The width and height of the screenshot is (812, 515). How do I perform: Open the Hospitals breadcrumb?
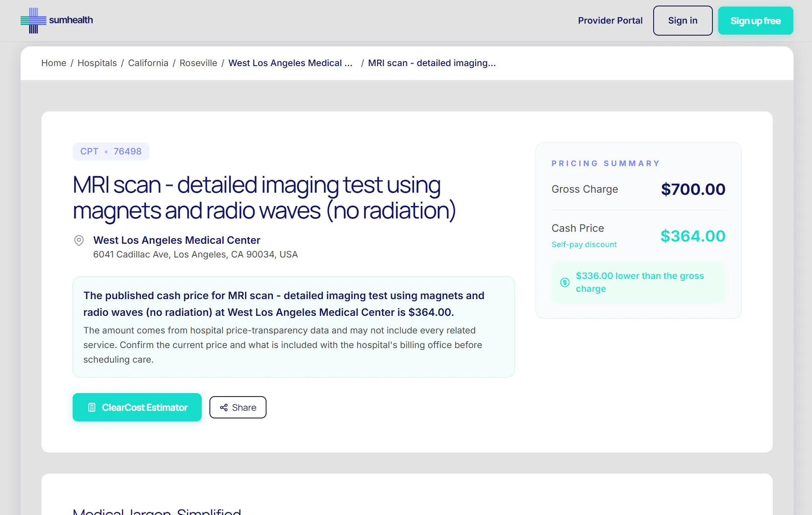(x=97, y=63)
